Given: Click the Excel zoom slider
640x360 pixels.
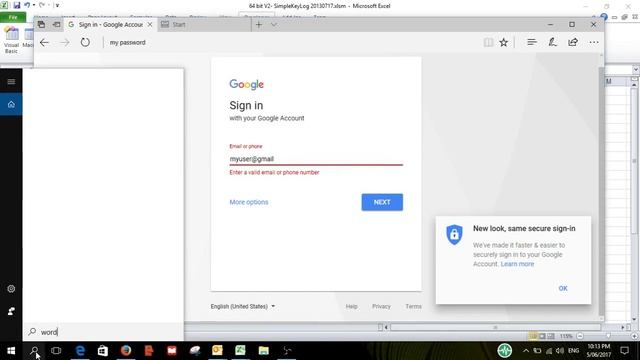Looking at the screenshot, I should [x=607, y=336].
